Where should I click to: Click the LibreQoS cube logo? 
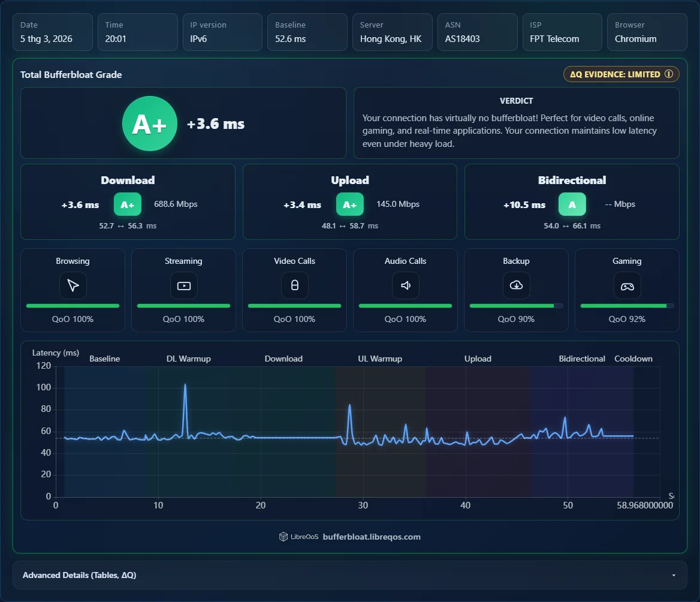point(283,537)
